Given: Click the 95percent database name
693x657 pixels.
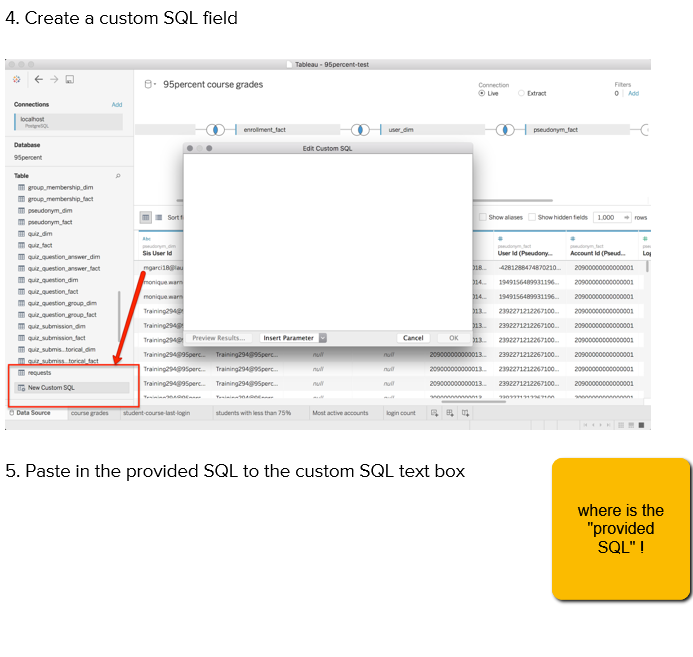Looking at the screenshot, I should [x=28, y=158].
